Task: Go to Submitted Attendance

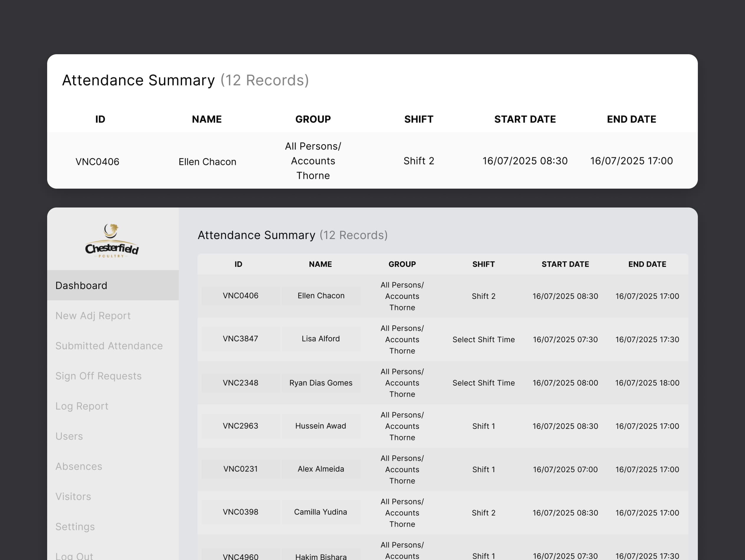Action: [x=109, y=346]
